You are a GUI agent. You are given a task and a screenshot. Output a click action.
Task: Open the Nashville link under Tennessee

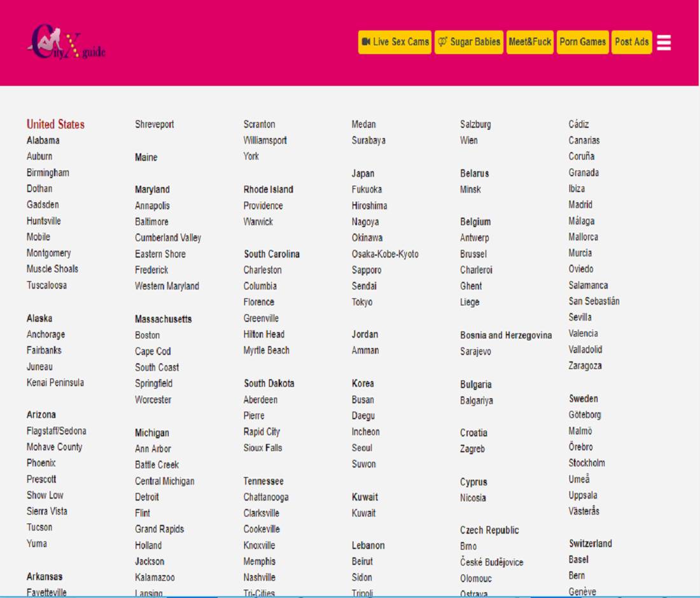point(260,577)
